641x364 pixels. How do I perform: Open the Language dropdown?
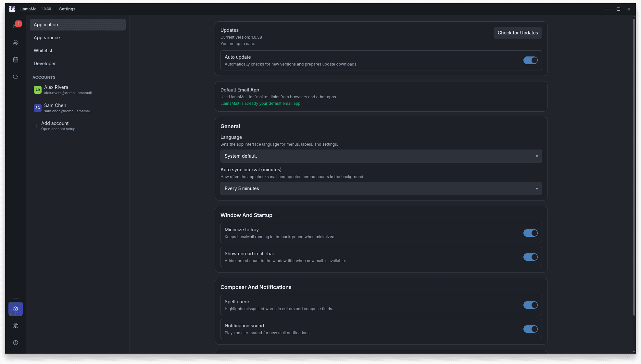click(x=381, y=156)
